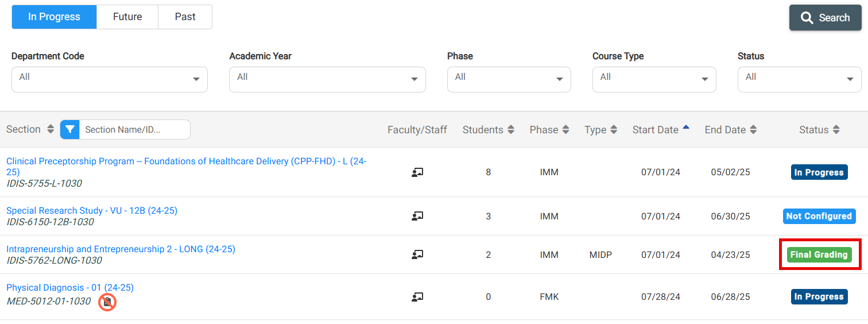The width and height of the screenshot is (868, 324).
Task: Sort by Section column arrows
Action: click(50, 129)
